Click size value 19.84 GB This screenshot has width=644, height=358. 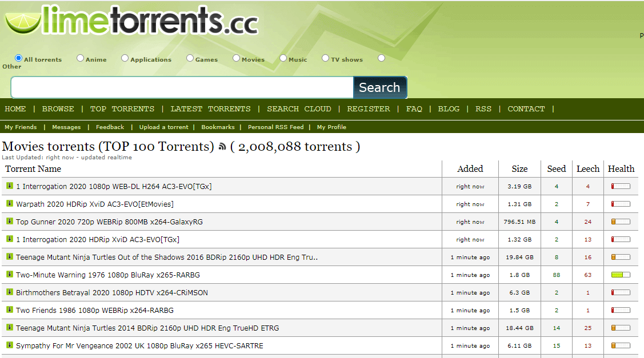coord(519,257)
